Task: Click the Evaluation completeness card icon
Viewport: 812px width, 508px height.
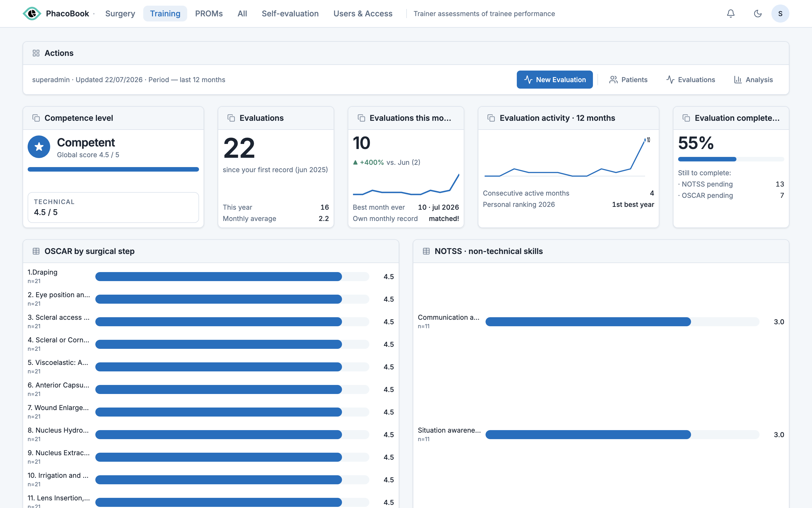Action: click(686, 118)
